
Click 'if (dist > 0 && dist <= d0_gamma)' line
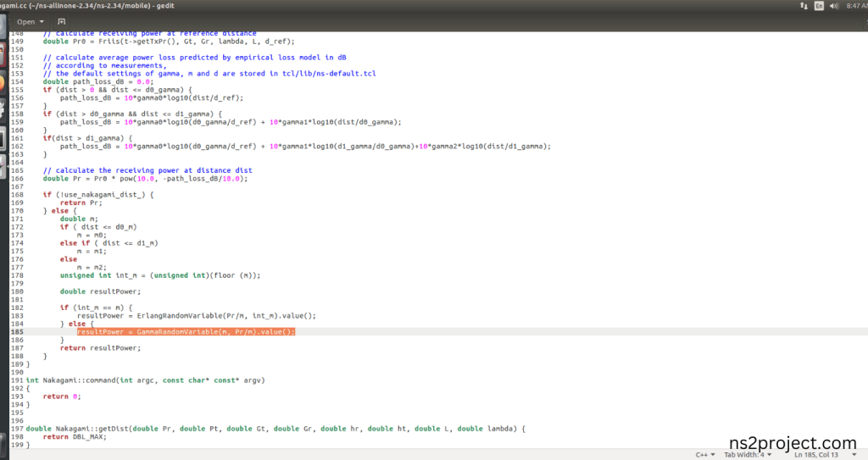click(x=117, y=90)
